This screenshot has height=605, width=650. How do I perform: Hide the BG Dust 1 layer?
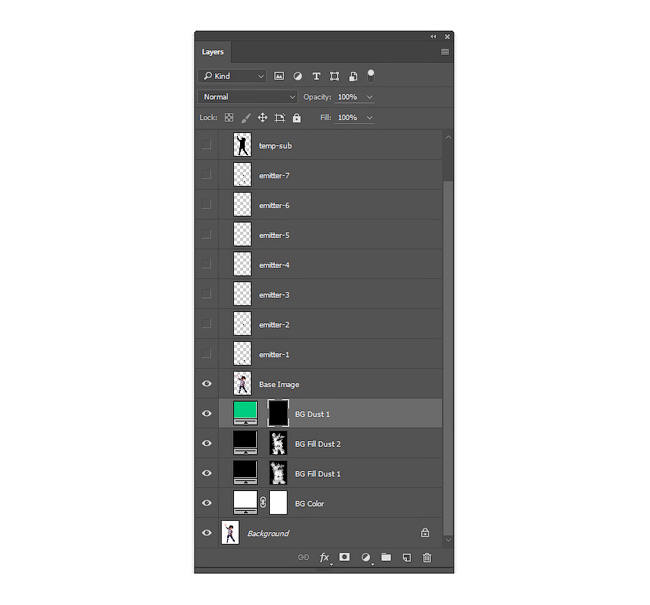tap(206, 413)
